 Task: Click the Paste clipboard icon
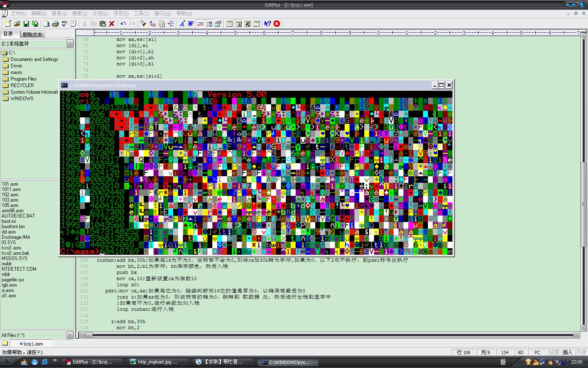tap(102, 24)
